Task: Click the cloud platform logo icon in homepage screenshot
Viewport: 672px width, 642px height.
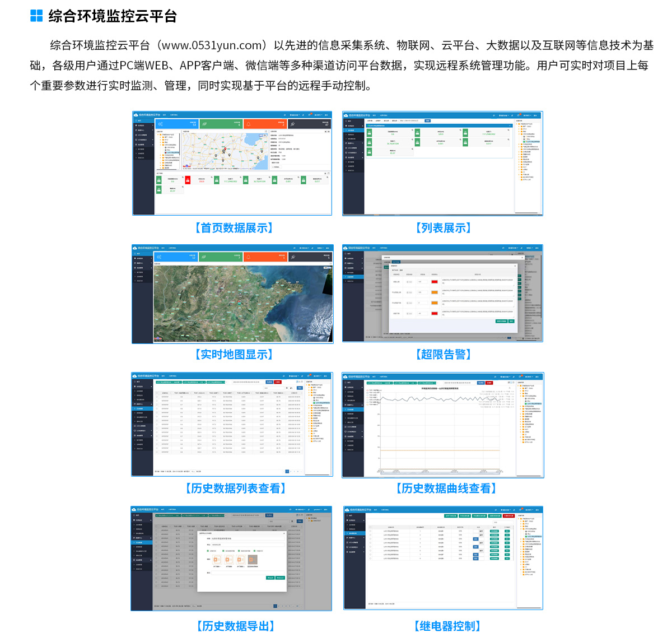Action: 136,114
